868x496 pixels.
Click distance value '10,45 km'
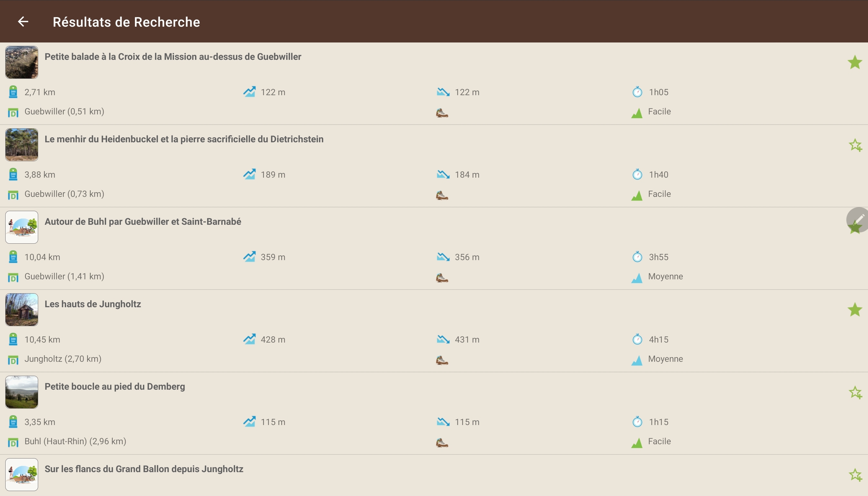[42, 339]
